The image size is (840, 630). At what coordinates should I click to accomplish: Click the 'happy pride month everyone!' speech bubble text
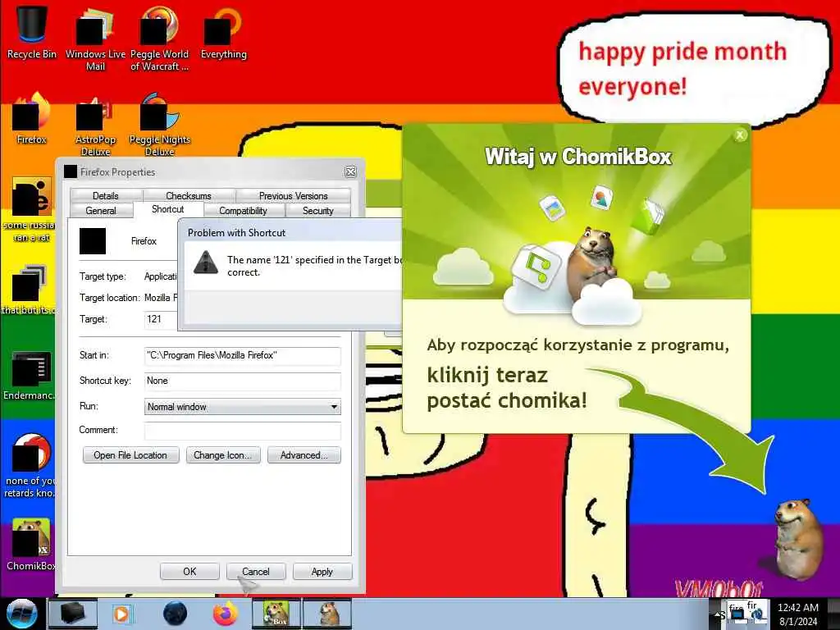[682, 69]
